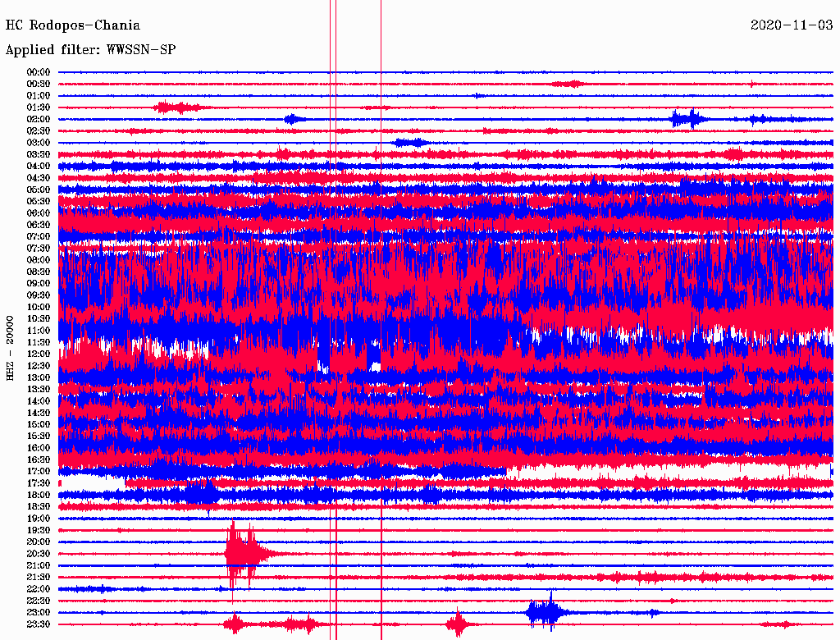Select the 22:30 time label
The height and width of the screenshot is (640, 840).
pyautogui.click(x=39, y=601)
